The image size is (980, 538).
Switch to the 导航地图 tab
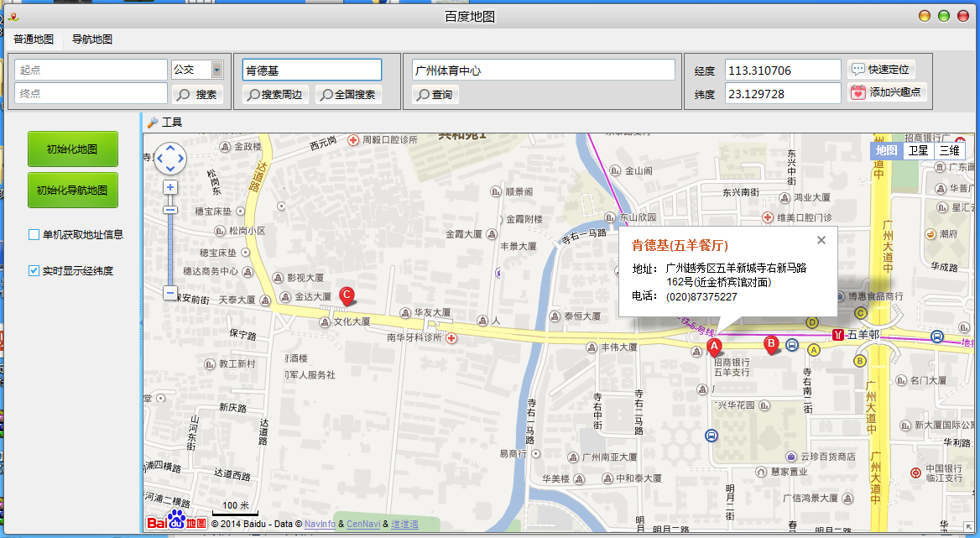click(x=92, y=39)
